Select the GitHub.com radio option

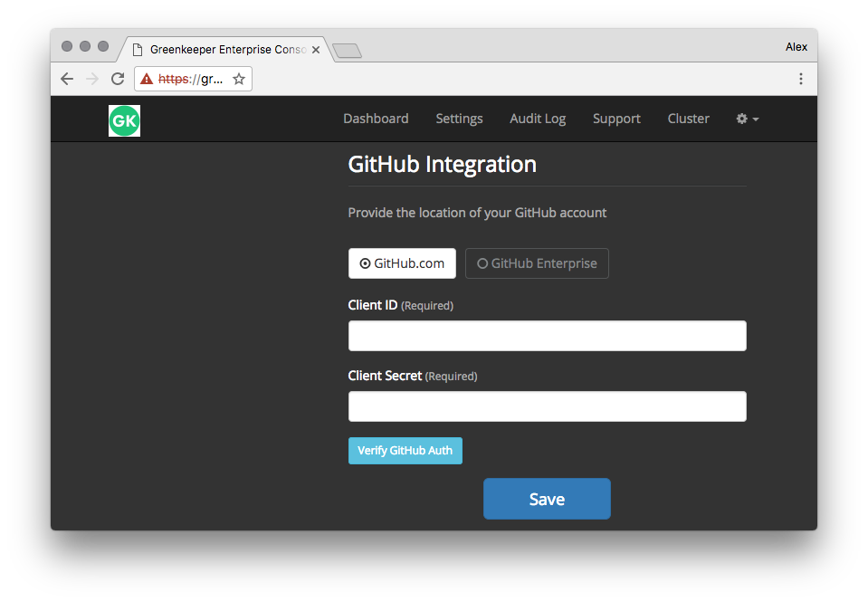pyautogui.click(x=402, y=263)
